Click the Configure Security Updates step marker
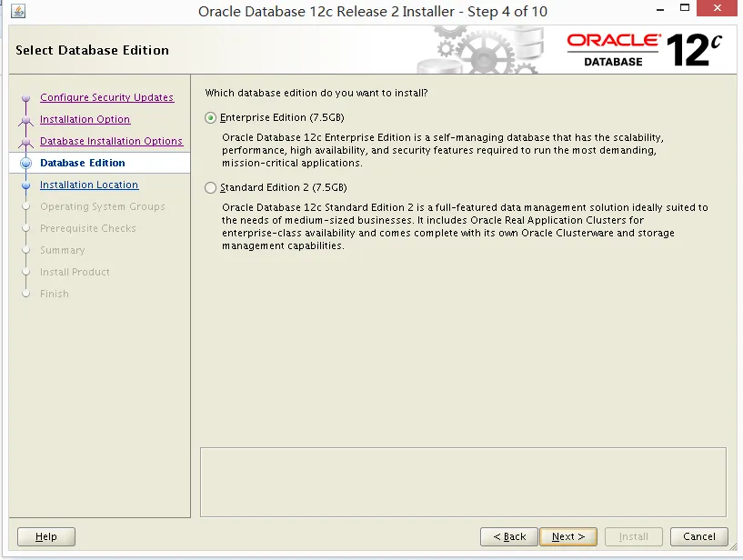 (26, 98)
